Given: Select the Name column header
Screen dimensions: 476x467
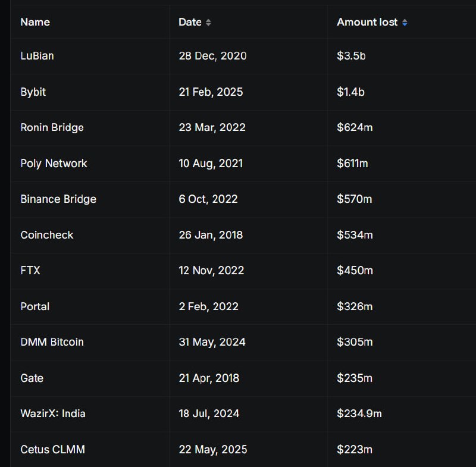Looking at the screenshot, I should click(x=35, y=22).
